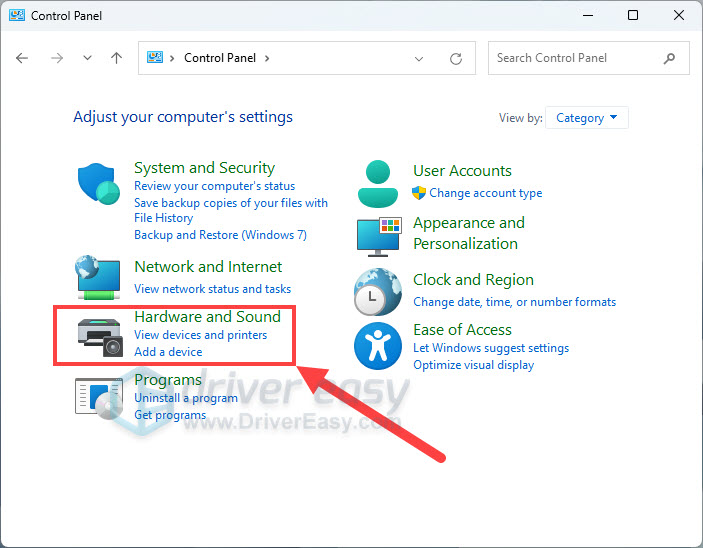Image resolution: width=703 pixels, height=548 pixels.
Task: Click the Clock and Region globe icon
Action: [x=378, y=292]
